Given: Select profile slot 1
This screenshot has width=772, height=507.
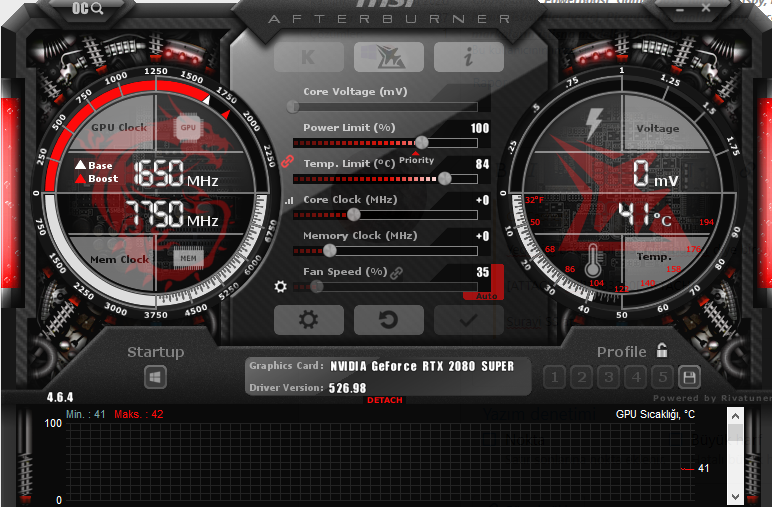Looking at the screenshot, I should click(x=554, y=378).
